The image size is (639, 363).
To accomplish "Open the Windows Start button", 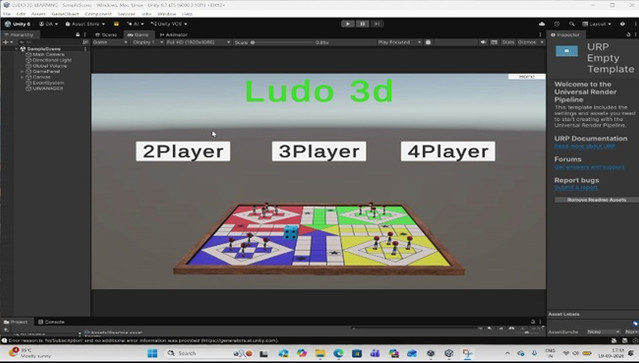I will click(152, 353).
